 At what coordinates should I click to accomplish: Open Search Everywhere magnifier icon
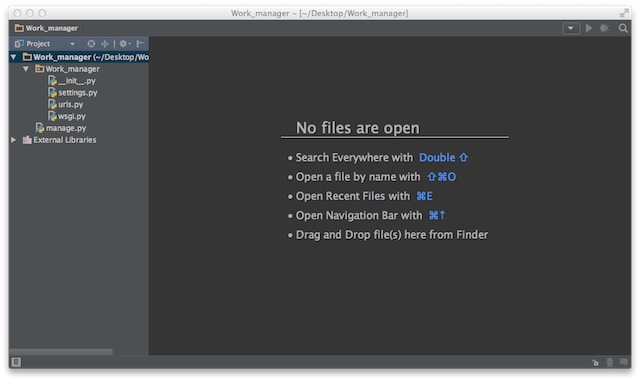[623, 28]
